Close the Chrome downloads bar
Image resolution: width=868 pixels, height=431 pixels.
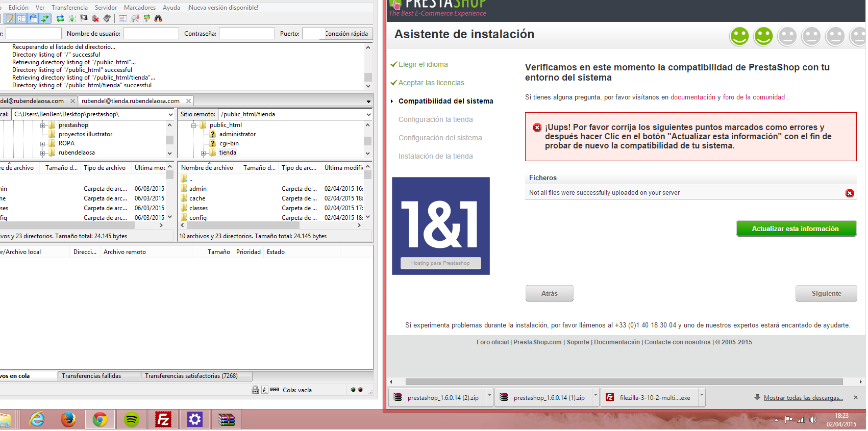coord(856,398)
